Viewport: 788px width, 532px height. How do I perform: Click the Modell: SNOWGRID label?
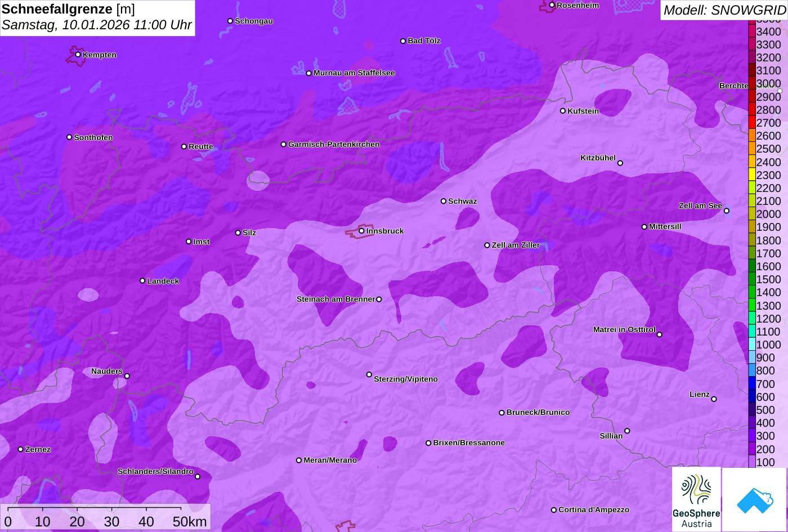724,10
